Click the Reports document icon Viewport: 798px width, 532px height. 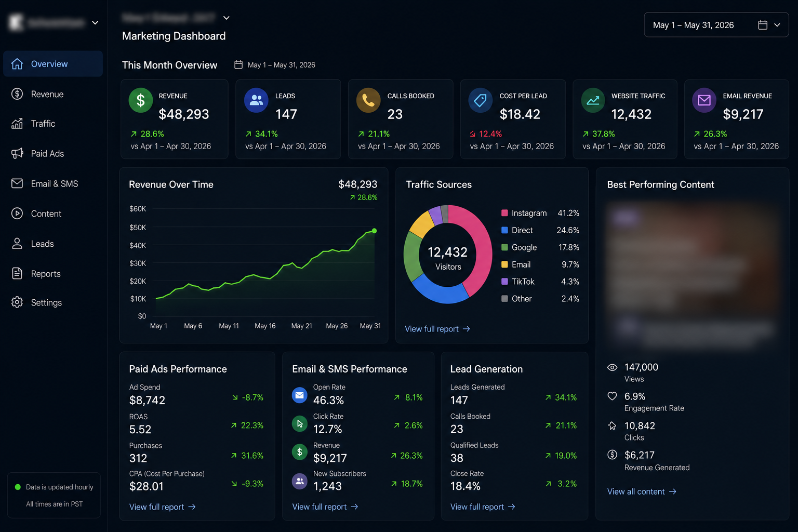click(17, 273)
